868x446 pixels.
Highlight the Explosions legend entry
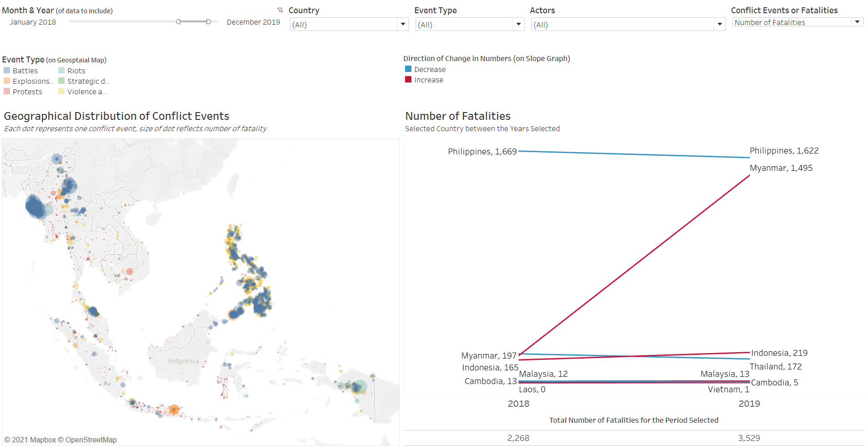[32, 81]
